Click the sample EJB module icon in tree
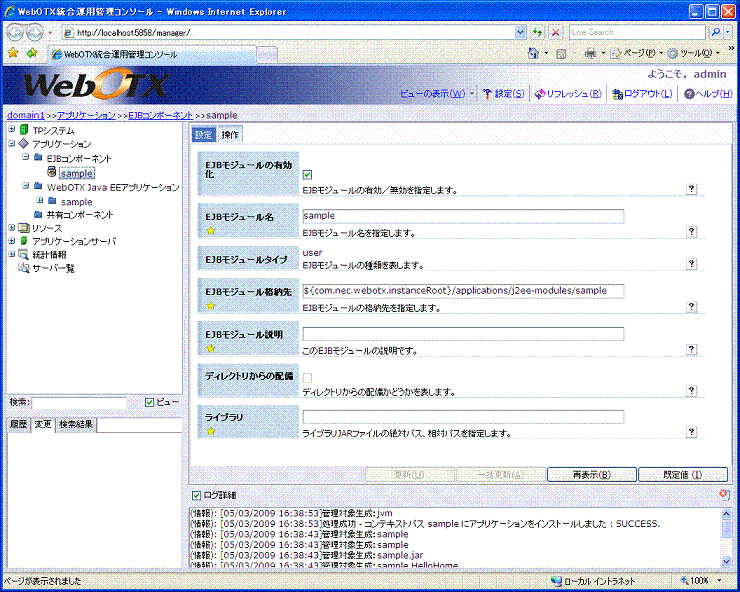 click(x=51, y=173)
